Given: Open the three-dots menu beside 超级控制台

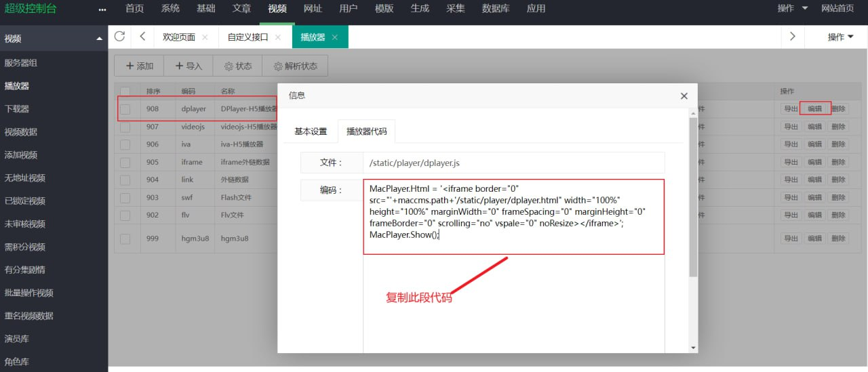Looking at the screenshot, I should [x=102, y=9].
